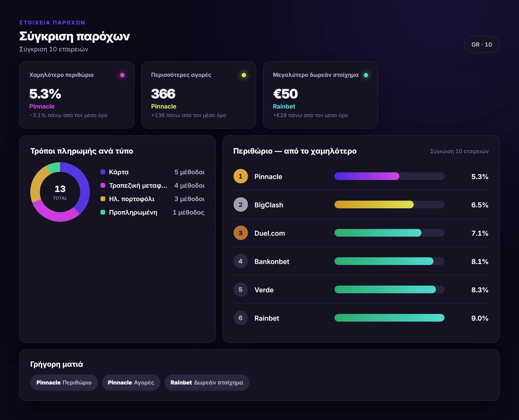Click the Προπληρωμένη legend label
519x420 pixels.
point(133,212)
